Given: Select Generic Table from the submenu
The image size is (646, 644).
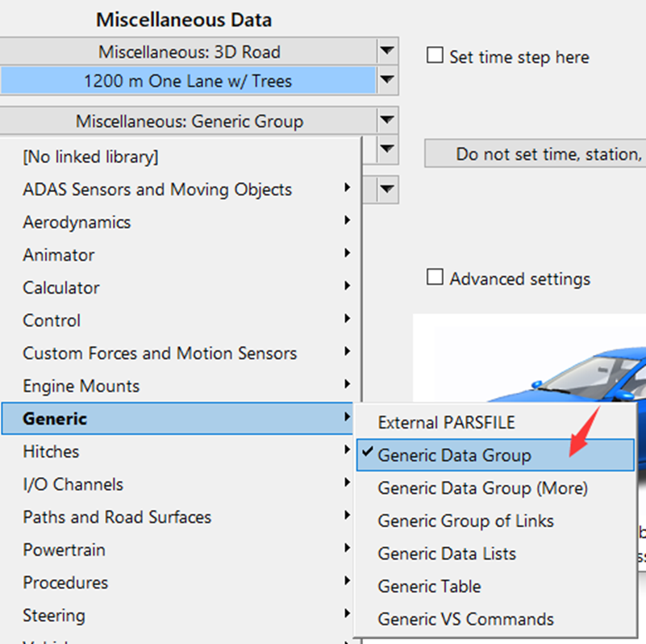Looking at the screenshot, I should click(429, 587).
